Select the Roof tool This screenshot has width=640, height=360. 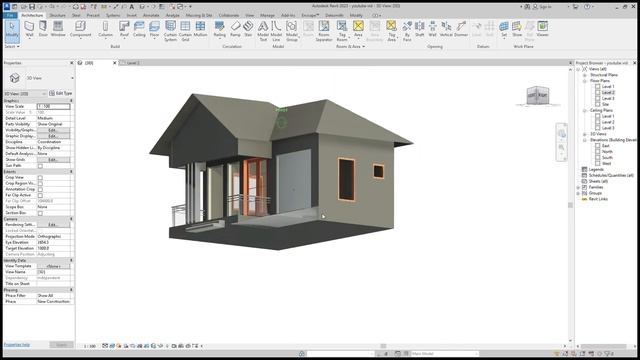point(124,29)
